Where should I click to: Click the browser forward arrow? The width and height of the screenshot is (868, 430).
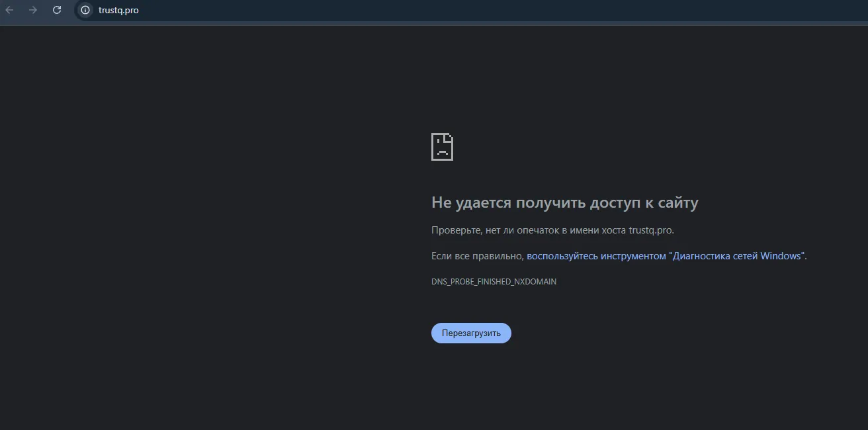click(x=33, y=10)
